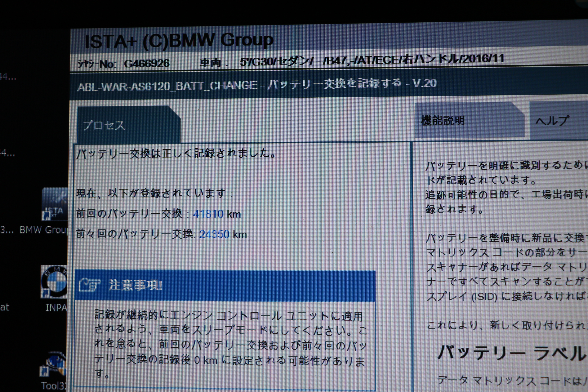
Task: Click the line 現在、以下が登録されています
Action: tap(155, 193)
